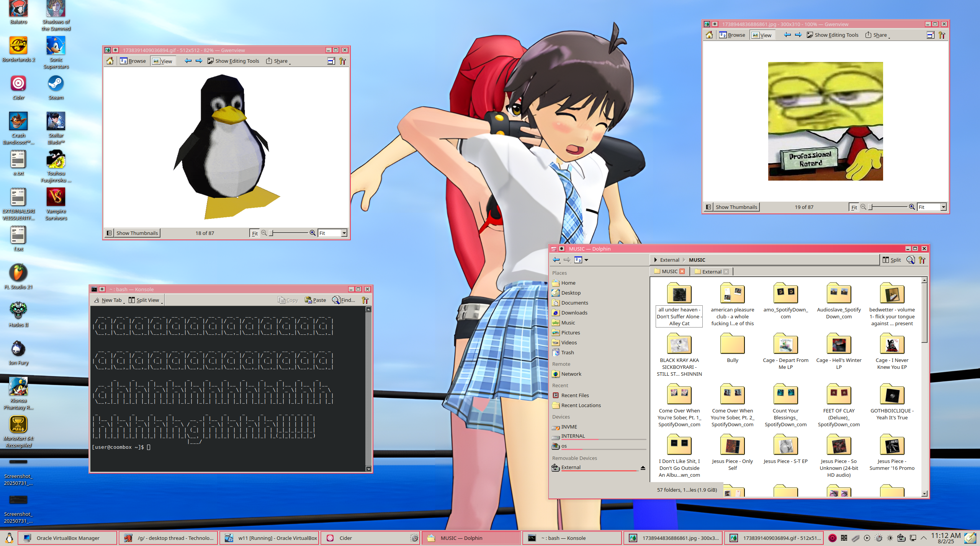980x546 pixels.
Task: Switch to External tab in Dolphin
Action: point(712,272)
